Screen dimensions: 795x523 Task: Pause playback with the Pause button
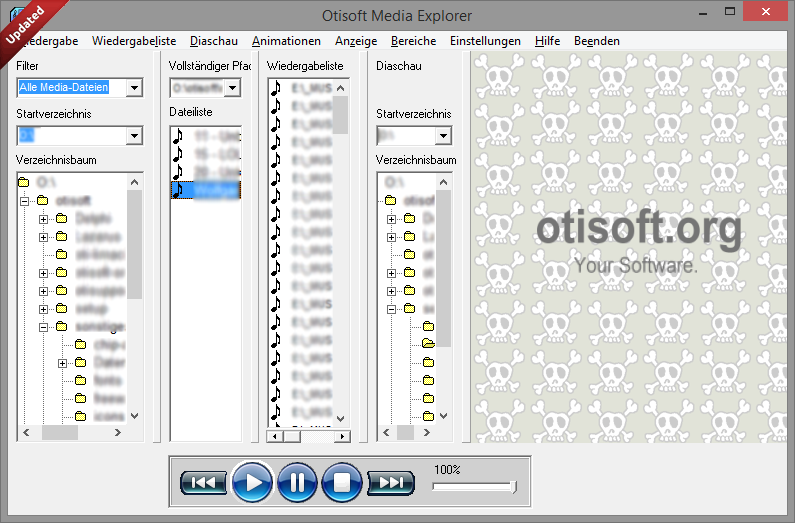(297, 482)
